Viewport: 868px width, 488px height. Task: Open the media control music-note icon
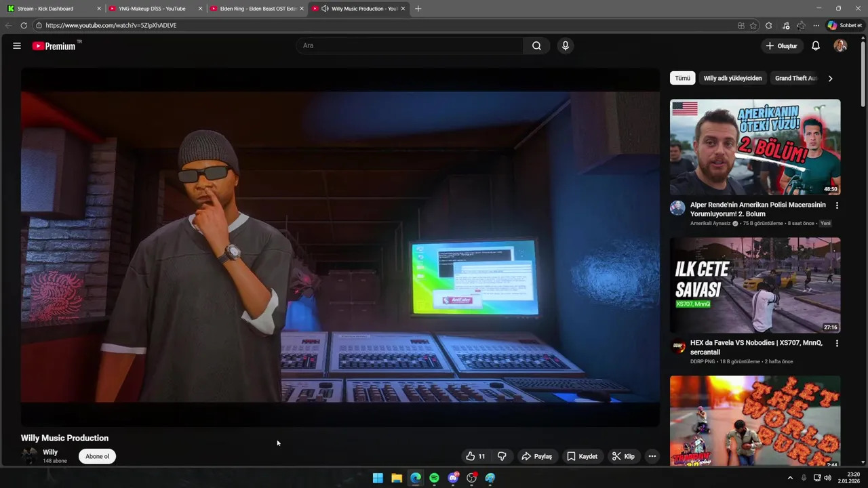(x=785, y=26)
